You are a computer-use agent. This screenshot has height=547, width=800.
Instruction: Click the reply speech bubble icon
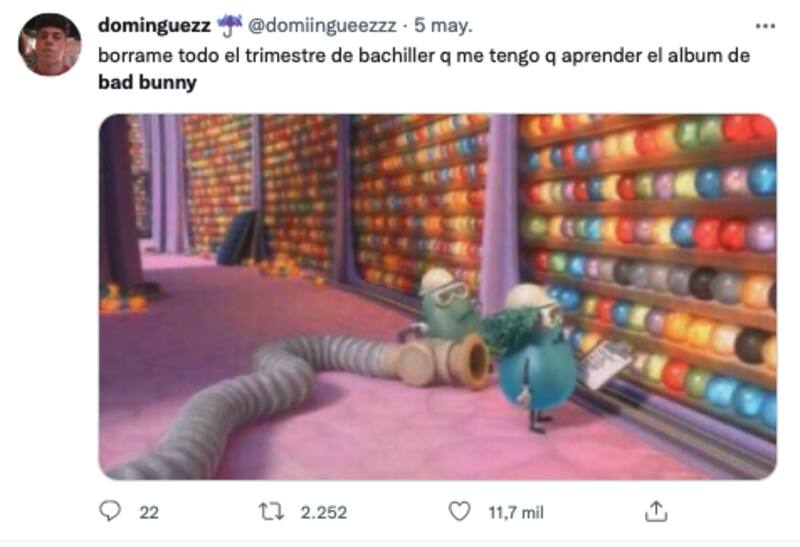point(110,511)
